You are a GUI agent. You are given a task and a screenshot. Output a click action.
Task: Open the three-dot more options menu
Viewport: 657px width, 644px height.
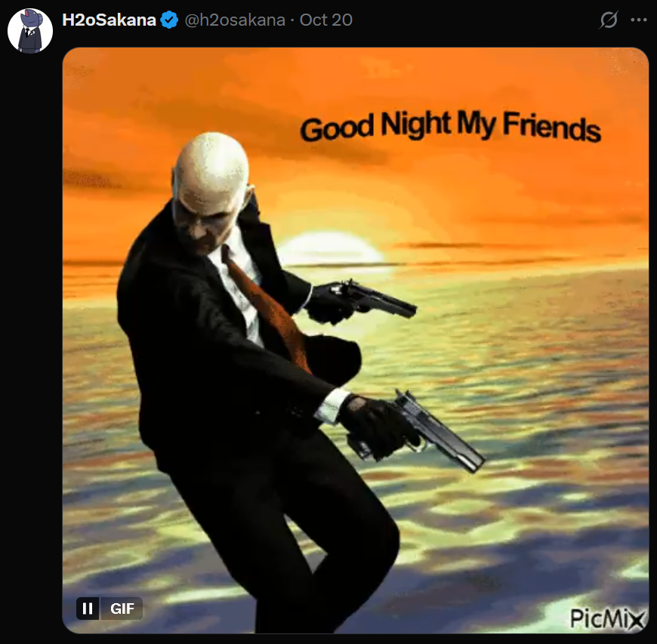(x=639, y=20)
